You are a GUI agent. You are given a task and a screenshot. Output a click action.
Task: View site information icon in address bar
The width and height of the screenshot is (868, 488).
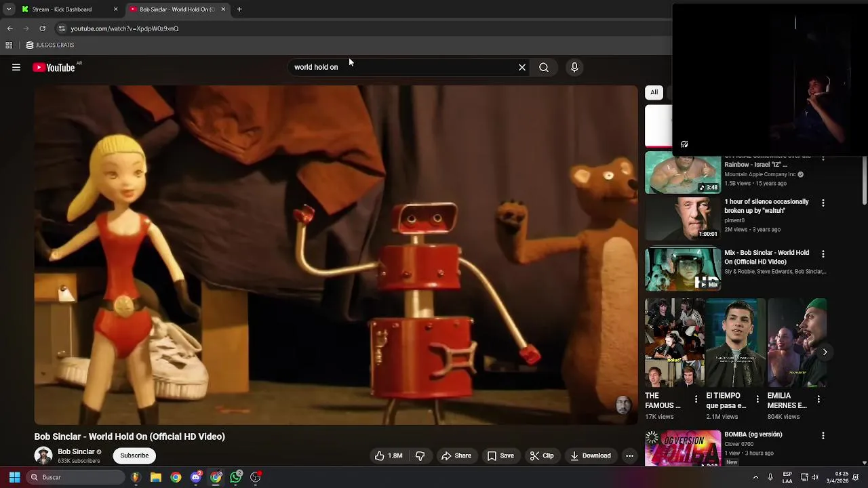[x=61, y=28]
